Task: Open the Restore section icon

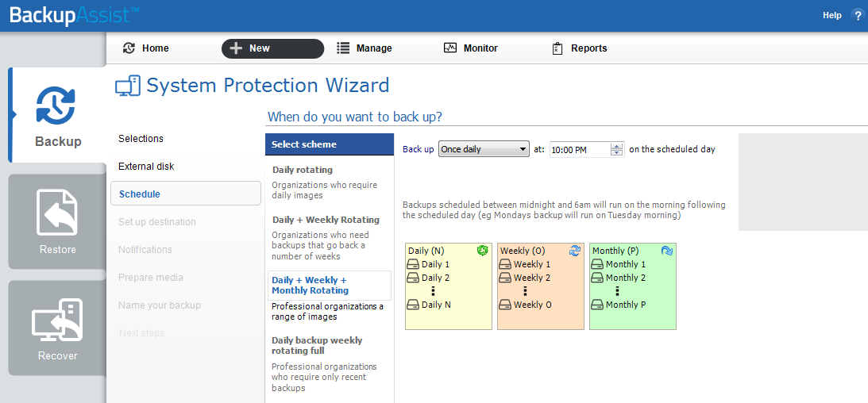Action: coord(57,213)
